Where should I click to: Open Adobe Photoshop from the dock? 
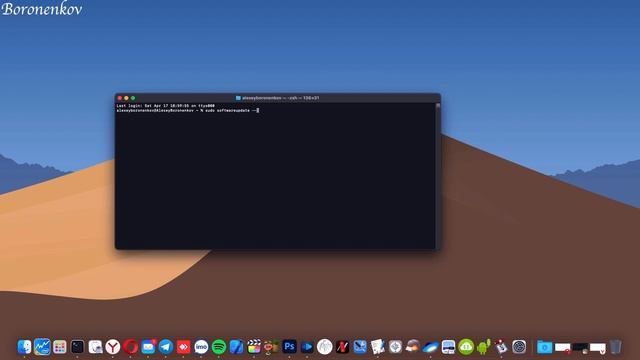click(x=289, y=347)
